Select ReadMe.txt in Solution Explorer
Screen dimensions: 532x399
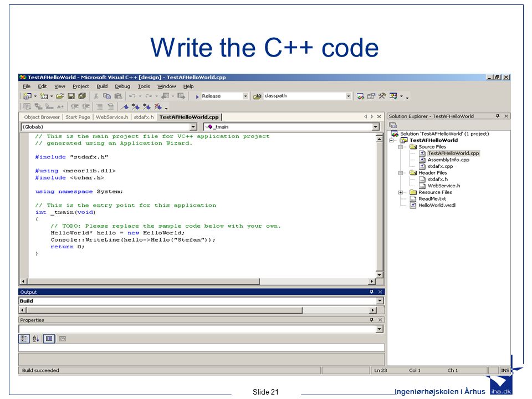click(x=432, y=199)
